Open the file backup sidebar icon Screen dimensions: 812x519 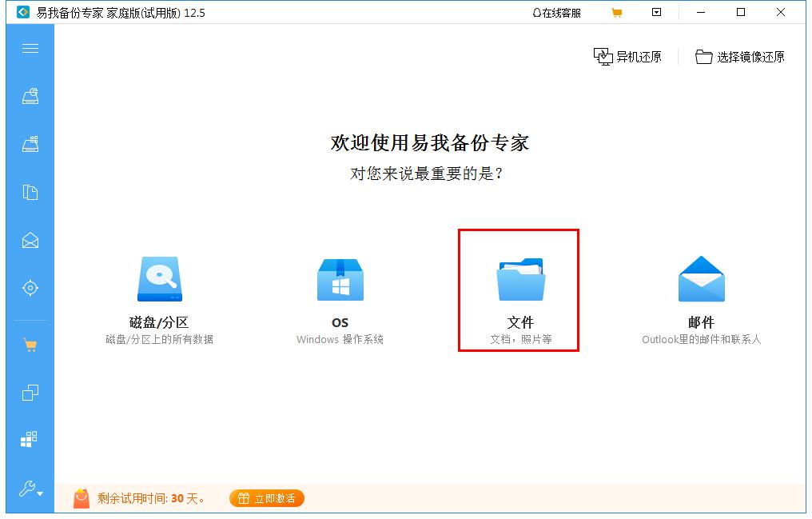(30, 192)
